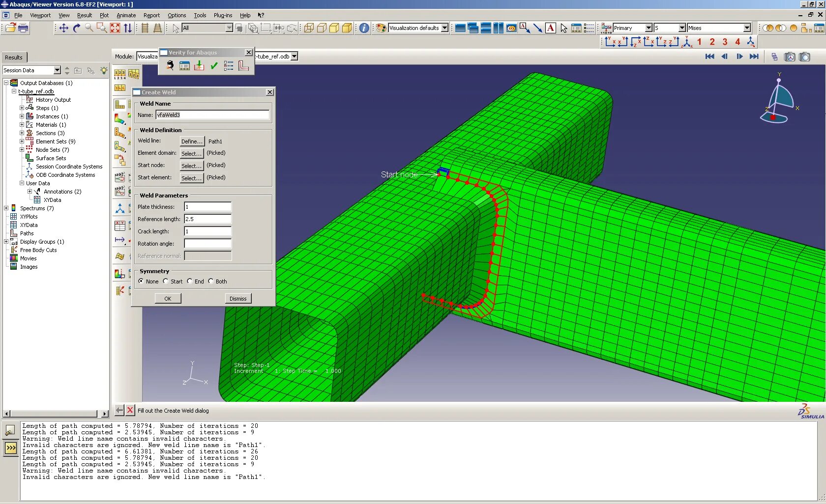The width and height of the screenshot is (826, 504).
Task: Click the weld Name input field
Action: click(212, 115)
